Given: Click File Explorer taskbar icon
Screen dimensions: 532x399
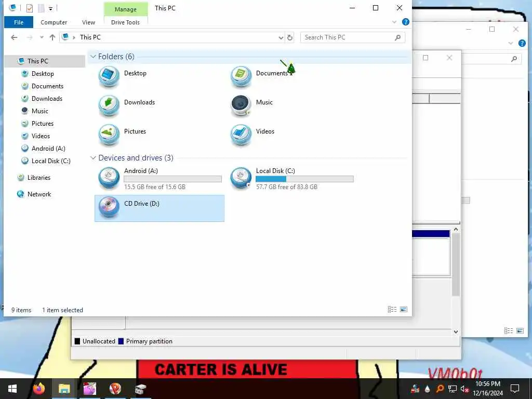Looking at the screenshot, I should click(x=64, y=389).
